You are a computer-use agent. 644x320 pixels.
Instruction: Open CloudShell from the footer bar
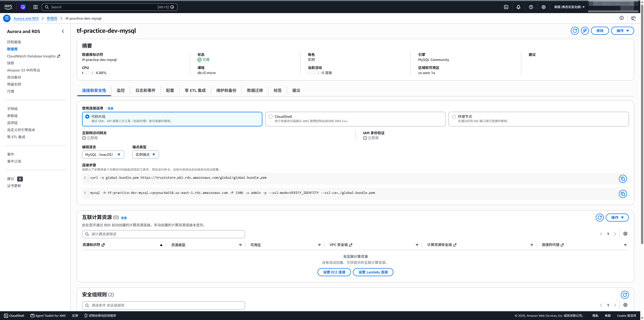pyautogui.click(x=14, y=316)
